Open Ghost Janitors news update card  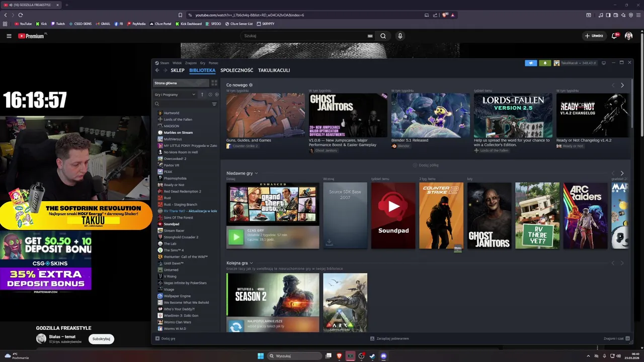point(348,123)
